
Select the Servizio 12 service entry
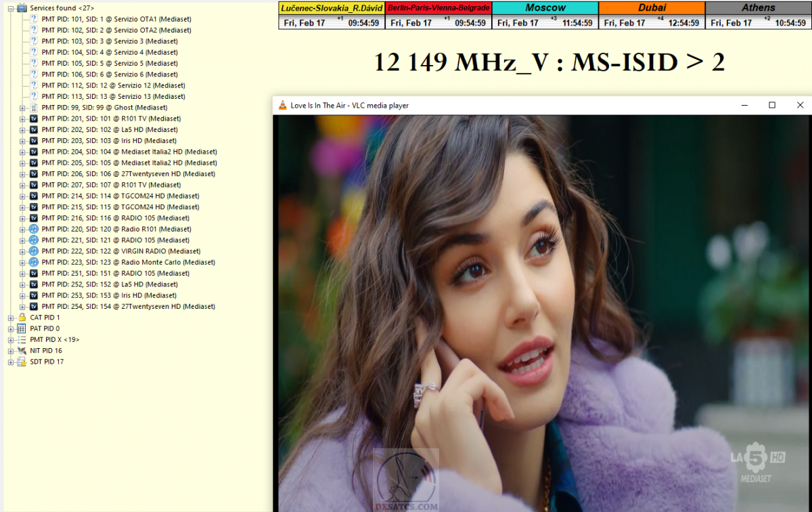click(113, 85)
